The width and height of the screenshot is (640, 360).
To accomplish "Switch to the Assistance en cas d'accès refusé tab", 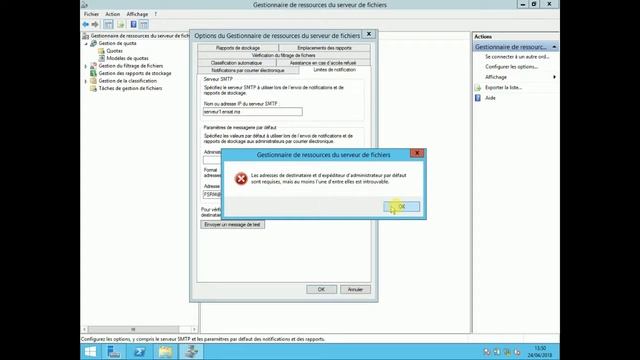I will (x=323, y=63).
